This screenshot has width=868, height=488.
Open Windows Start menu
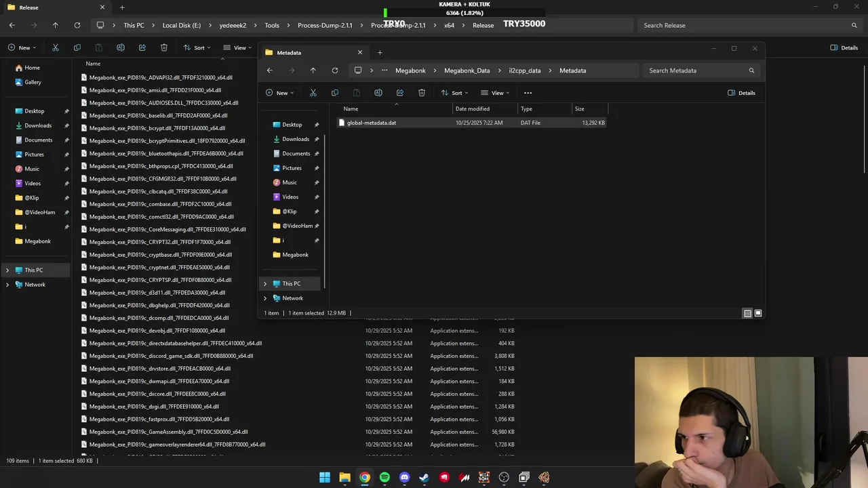click(x=325, y=478)
